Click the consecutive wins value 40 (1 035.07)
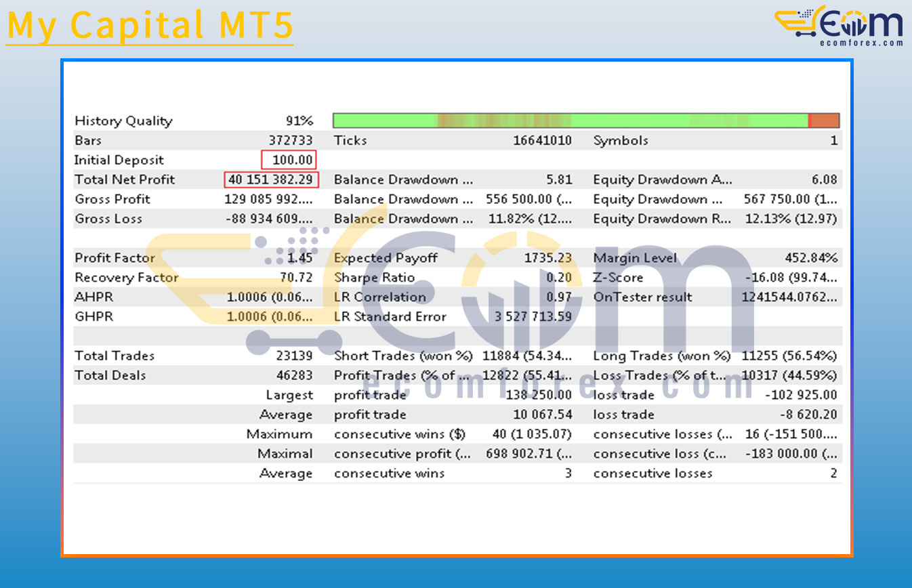The width and height of the screenshot is (912, 588). click(x=532, y=434)
